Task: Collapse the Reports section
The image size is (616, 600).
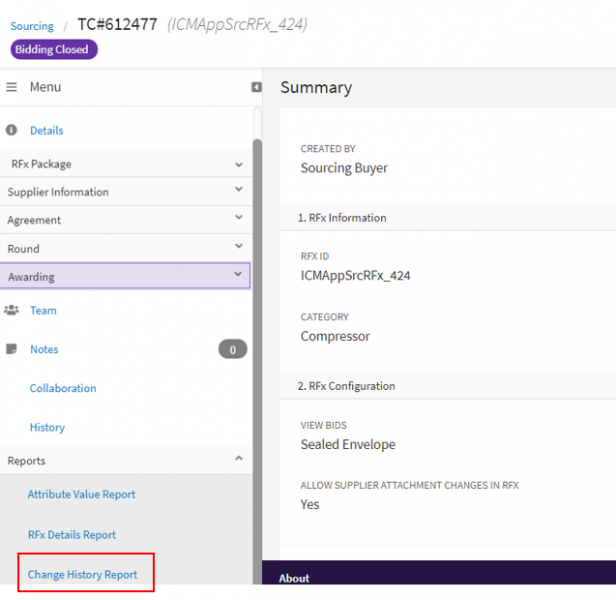Action: (238, 459)
